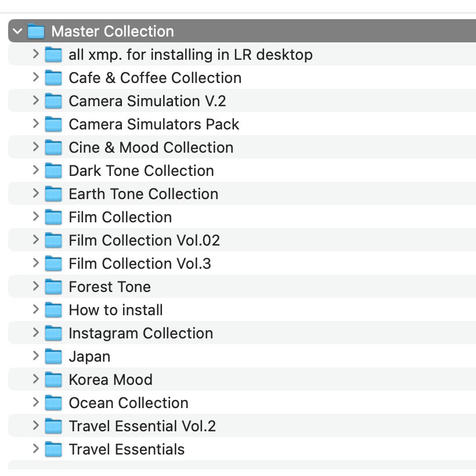Expand Korea Mood folder chevron
The width and height of the screenshot is (476, 476).
point(36,379)
